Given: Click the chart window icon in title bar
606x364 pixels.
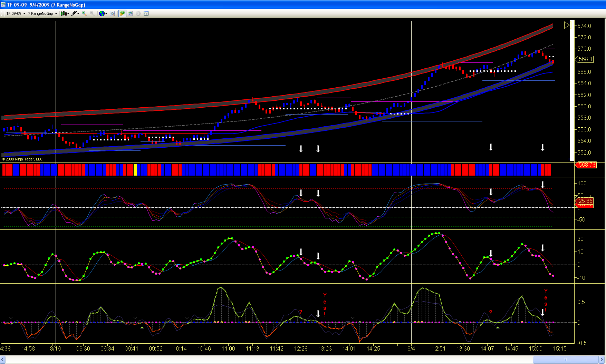Looking at the screenshot, I should (x=3, y=5).
